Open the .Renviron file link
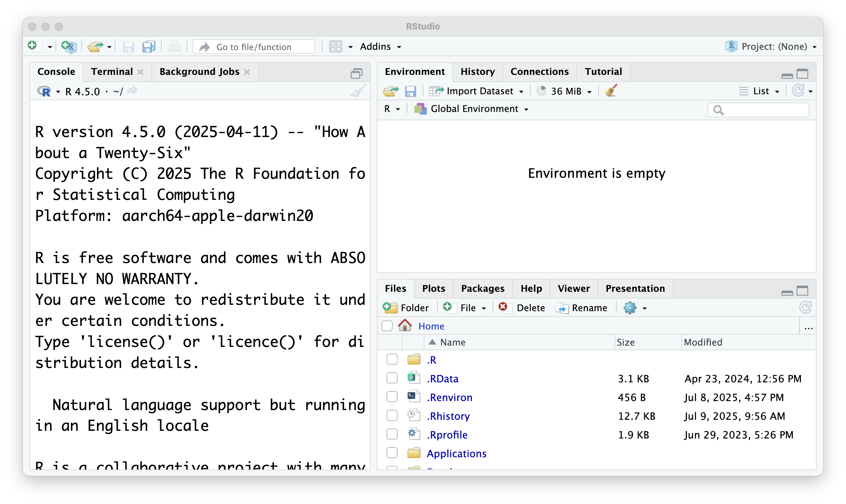 click(x=449, y=397)
